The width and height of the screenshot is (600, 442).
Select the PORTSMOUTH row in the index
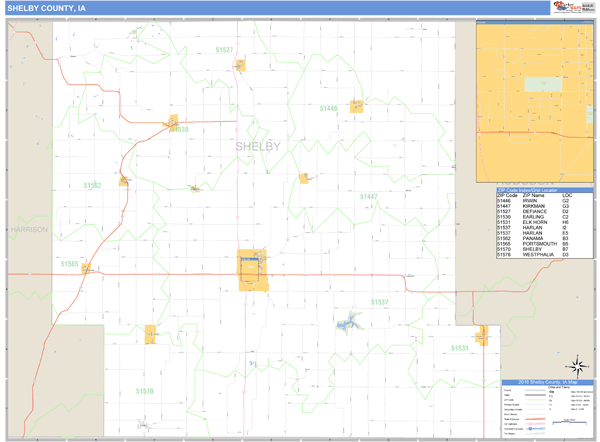(x=545, y=243)
